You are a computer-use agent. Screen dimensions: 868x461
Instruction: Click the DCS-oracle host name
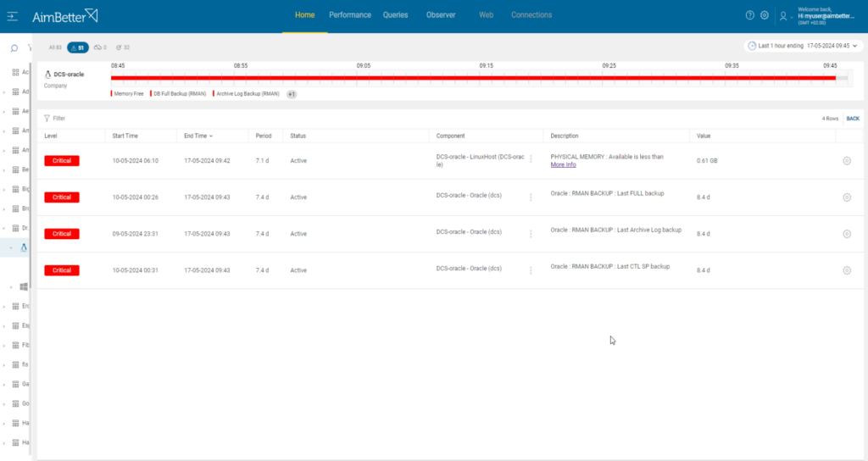pyautogui.click(x=69, y=75)
